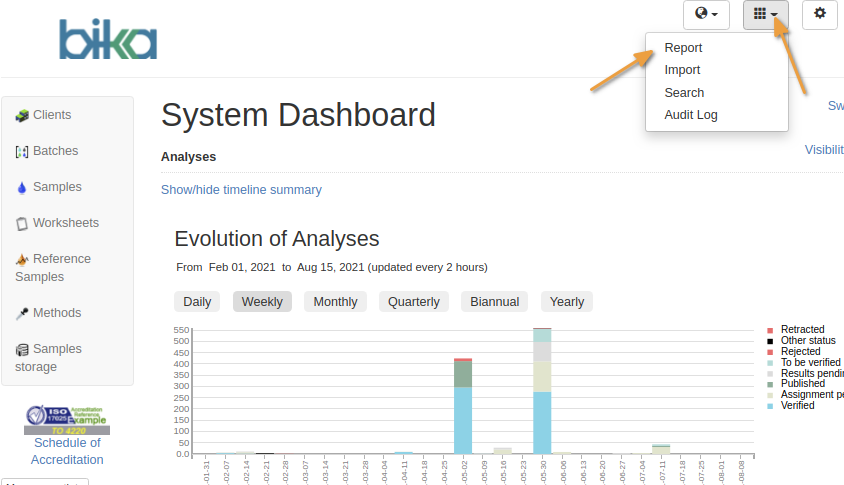Click the Reference Samples icon

(x=22, y=260)
